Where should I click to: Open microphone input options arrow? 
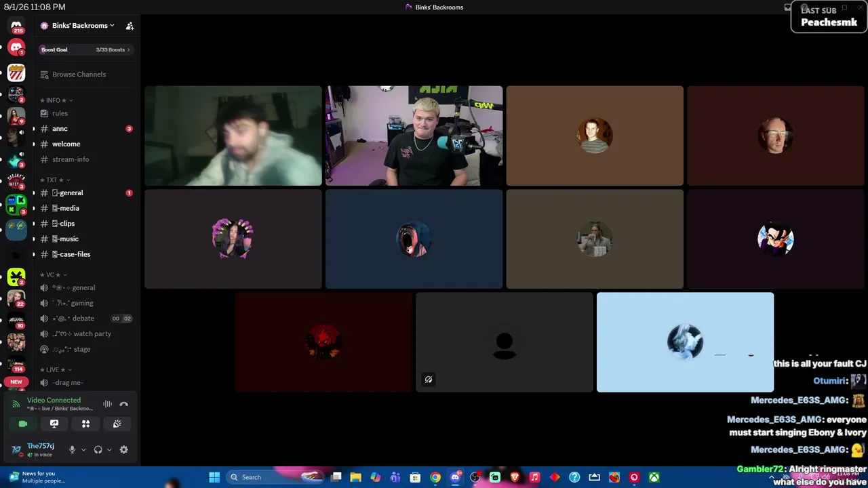coord(83,449)
